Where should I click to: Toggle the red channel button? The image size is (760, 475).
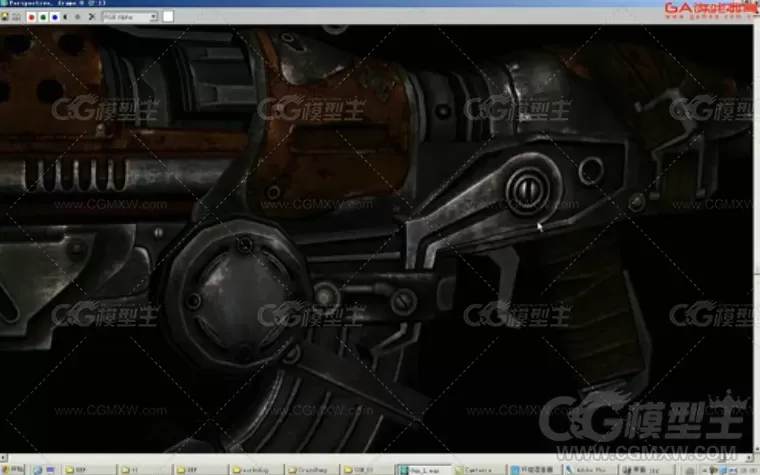(32, 17)
